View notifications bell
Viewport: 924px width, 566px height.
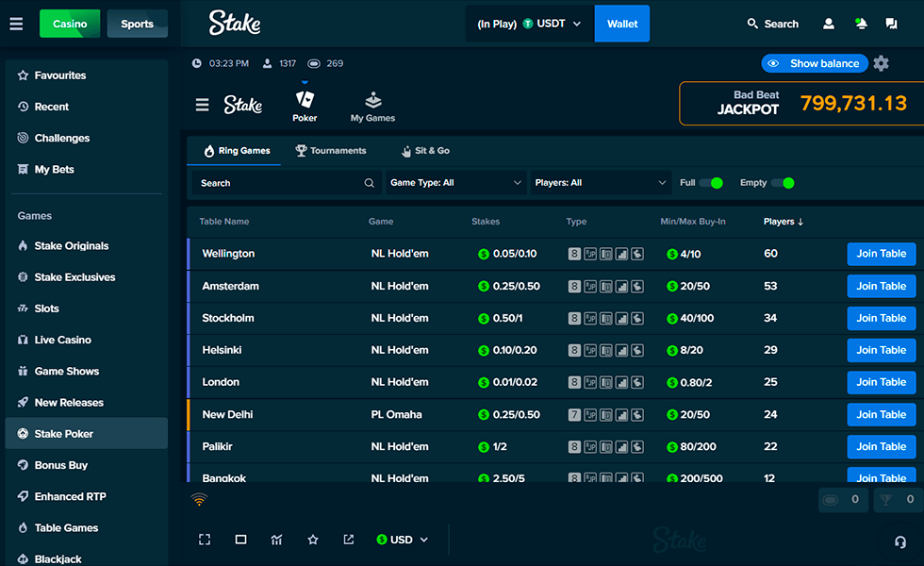(861, 24)
